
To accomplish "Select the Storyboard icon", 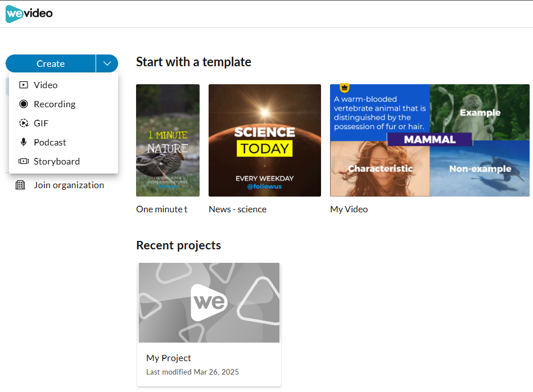I will [22, 161].
